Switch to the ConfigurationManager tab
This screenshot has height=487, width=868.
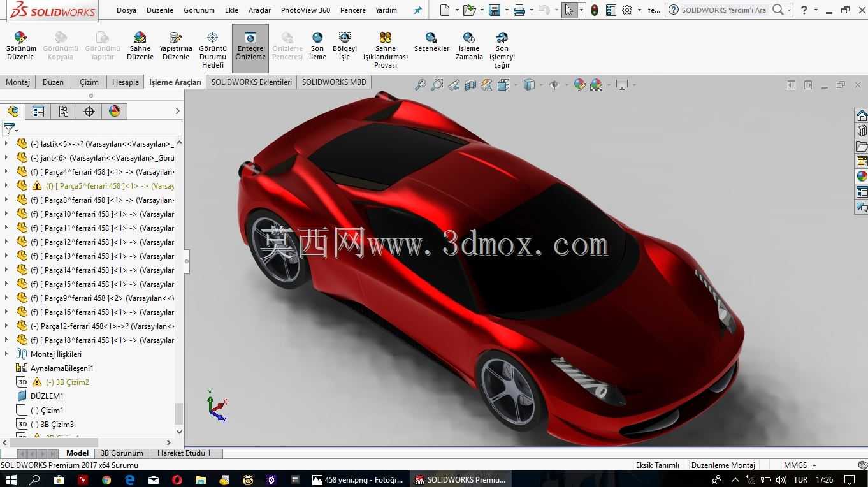click(64, 112)
